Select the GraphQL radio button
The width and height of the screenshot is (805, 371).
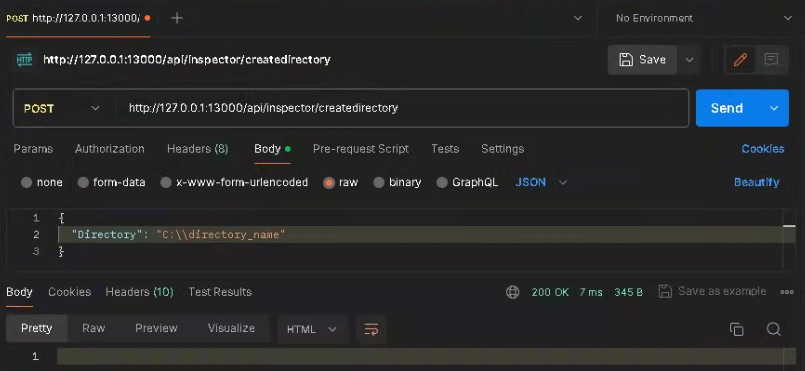point(442,182)
